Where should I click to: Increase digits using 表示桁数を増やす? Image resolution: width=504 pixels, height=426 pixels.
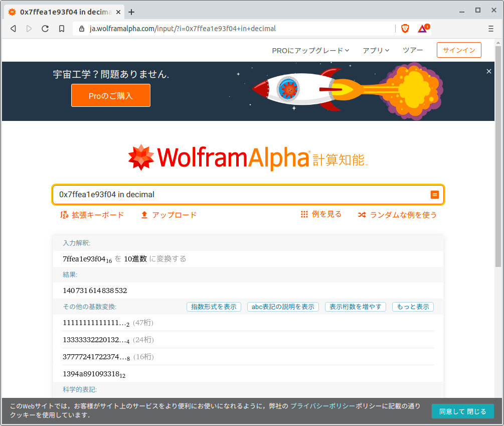point(355,307)
